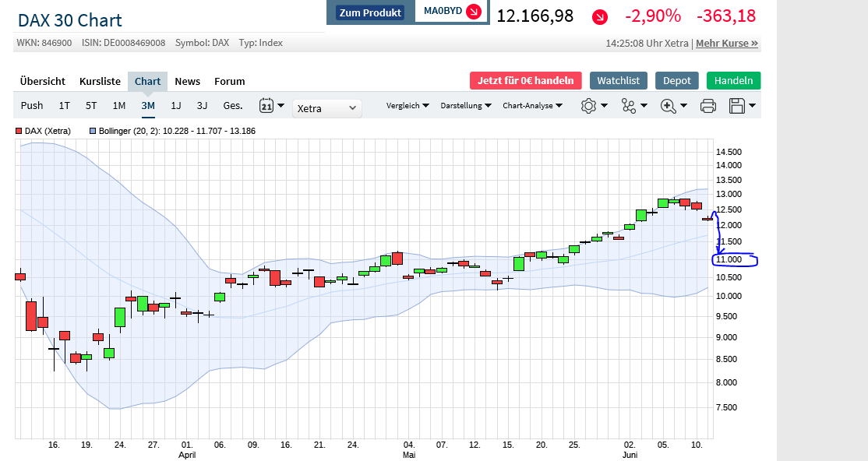Click the blue circled 11.000 price mark
This screenshot has height=461, width=868.
click(734, 260)
